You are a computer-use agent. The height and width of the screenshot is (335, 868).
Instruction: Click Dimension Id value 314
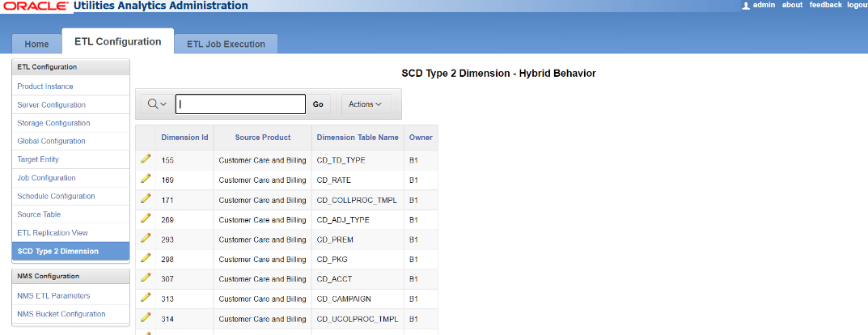click(167, 319)
